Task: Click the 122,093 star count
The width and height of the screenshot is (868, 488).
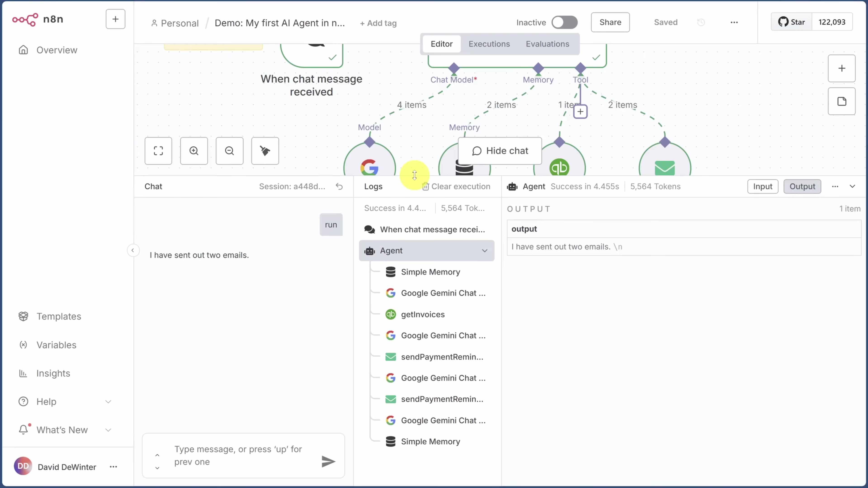Action: 832,22
